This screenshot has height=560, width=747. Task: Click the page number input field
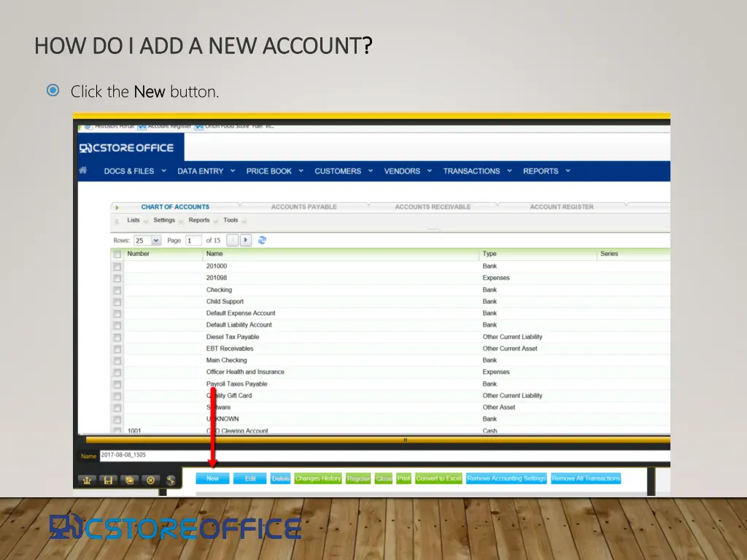coord(193,241)
